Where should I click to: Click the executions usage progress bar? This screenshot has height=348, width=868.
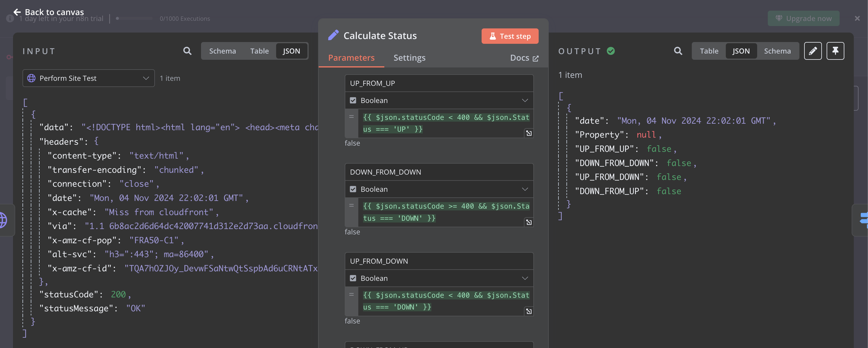point(134,19)
